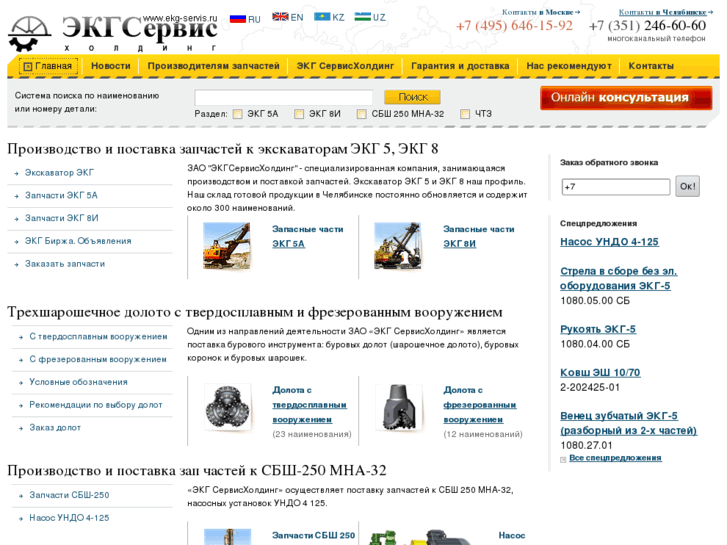Switch language to Russian flag RU
This screenshot has width=727, height=545.
click(245, 19)
